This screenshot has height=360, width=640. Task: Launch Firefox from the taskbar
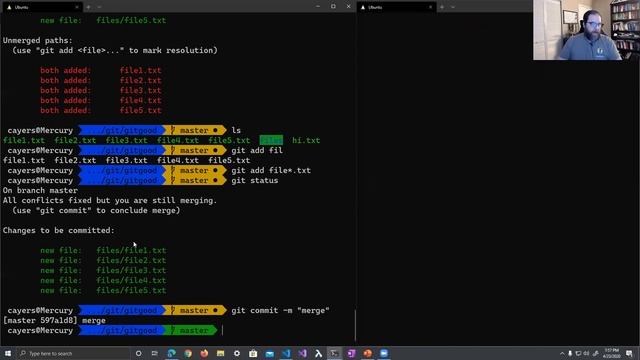pyautogui.click(x=204, y=353)
